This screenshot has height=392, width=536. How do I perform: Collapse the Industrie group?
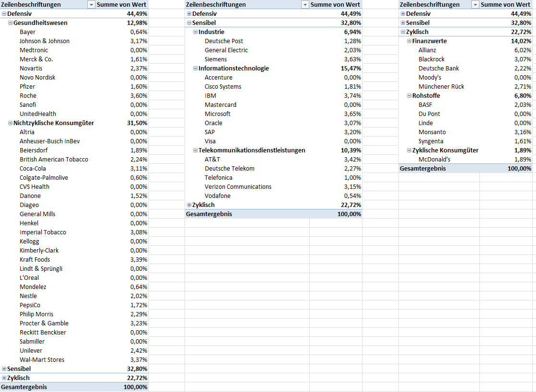pyautogui.click(x=196, y=32)
